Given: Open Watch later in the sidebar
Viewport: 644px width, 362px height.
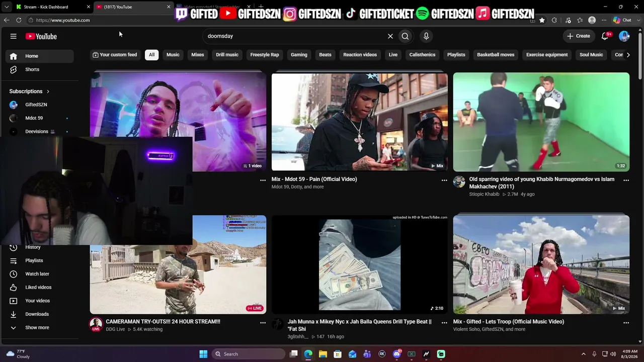Looking at the screenshot, I should pos(40,274).
